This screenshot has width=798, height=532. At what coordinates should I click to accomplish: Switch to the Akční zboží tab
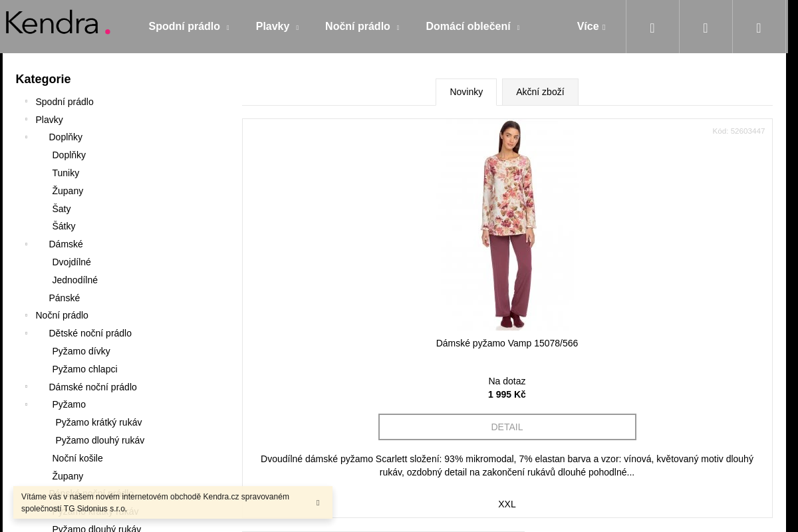pos(540,92)
